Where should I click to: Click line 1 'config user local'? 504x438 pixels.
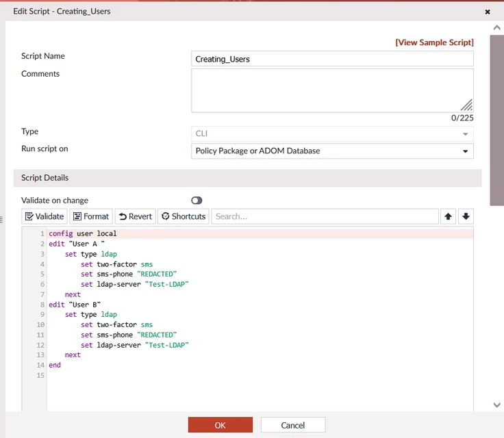point(83,233)
